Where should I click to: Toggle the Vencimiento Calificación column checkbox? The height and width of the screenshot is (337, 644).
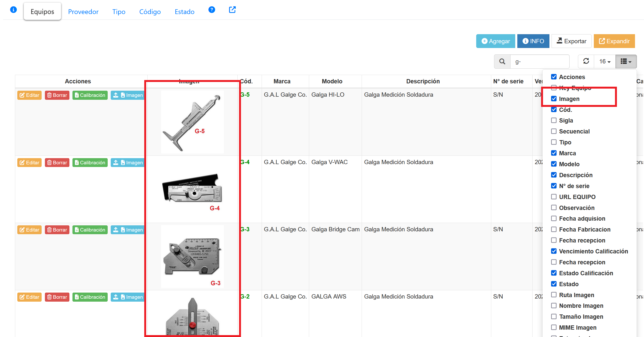click(554, 251)
